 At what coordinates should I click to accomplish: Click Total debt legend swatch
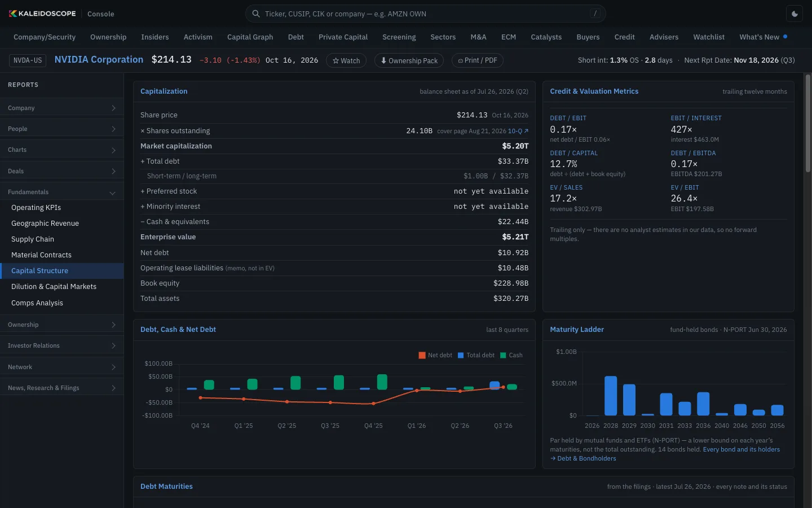tap(461, 356)
